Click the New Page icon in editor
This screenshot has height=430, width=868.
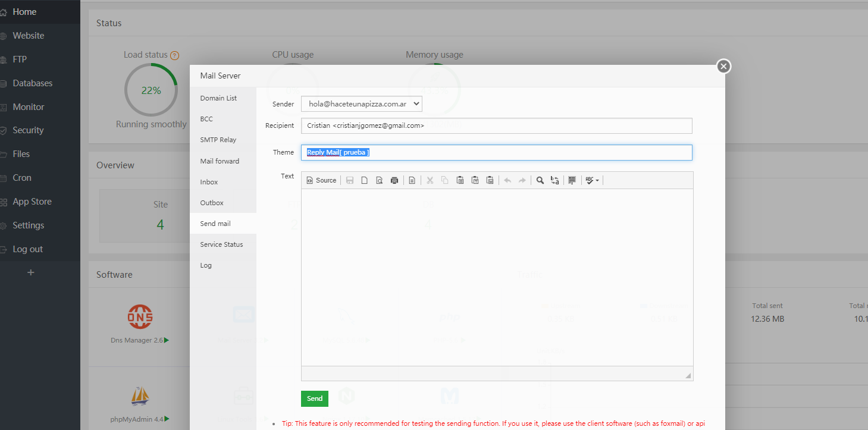(365, 180)
